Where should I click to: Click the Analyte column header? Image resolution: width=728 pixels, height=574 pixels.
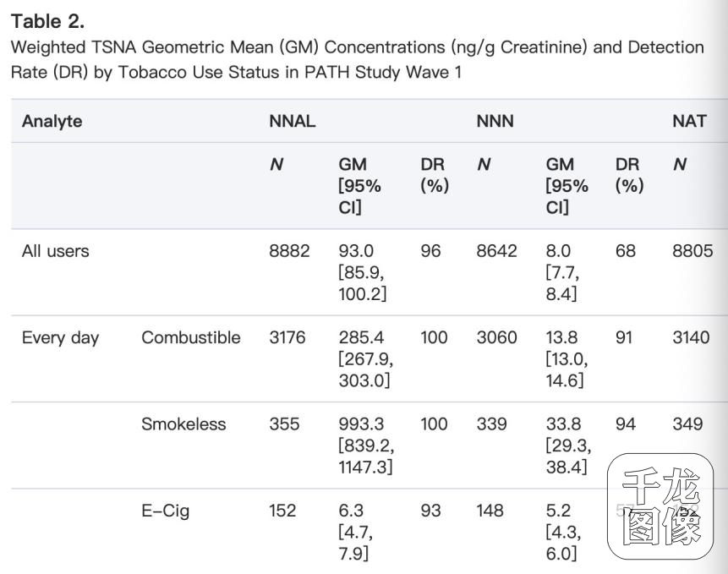(x=52, y=121)
